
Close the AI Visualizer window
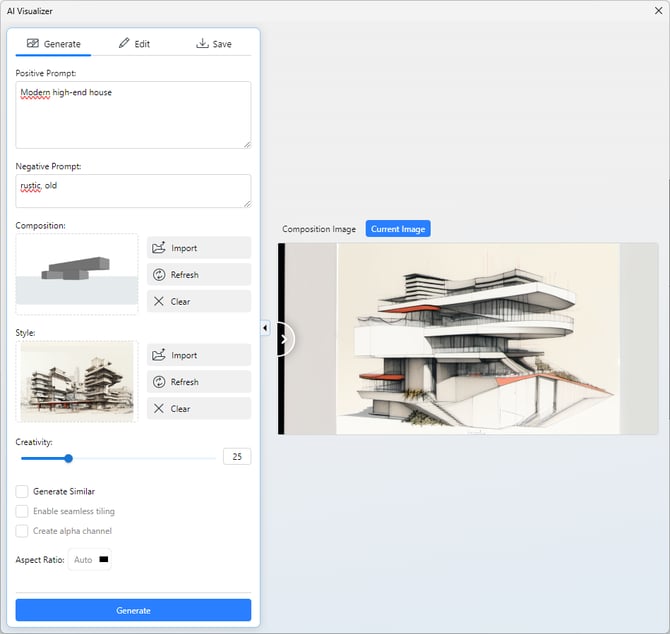coord(656,11)
